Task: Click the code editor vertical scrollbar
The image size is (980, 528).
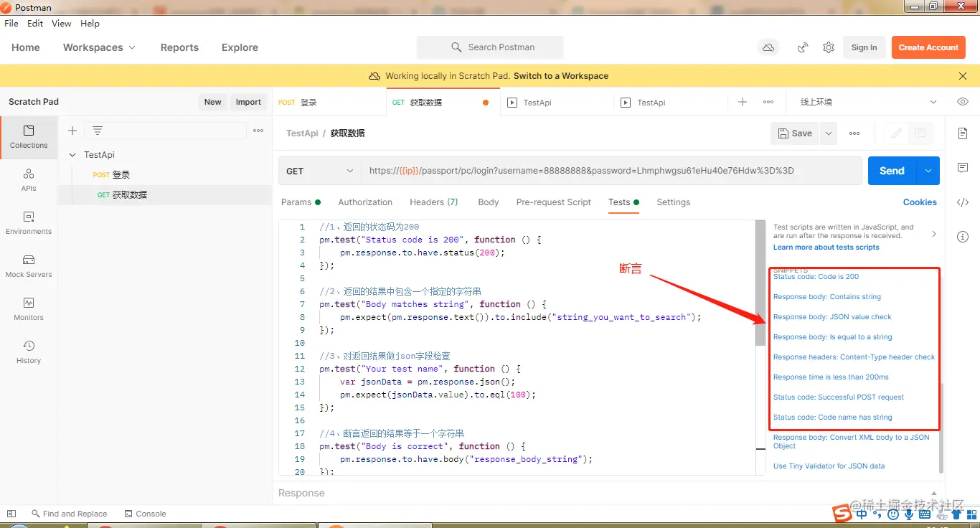Action: (x=760, y=283)
